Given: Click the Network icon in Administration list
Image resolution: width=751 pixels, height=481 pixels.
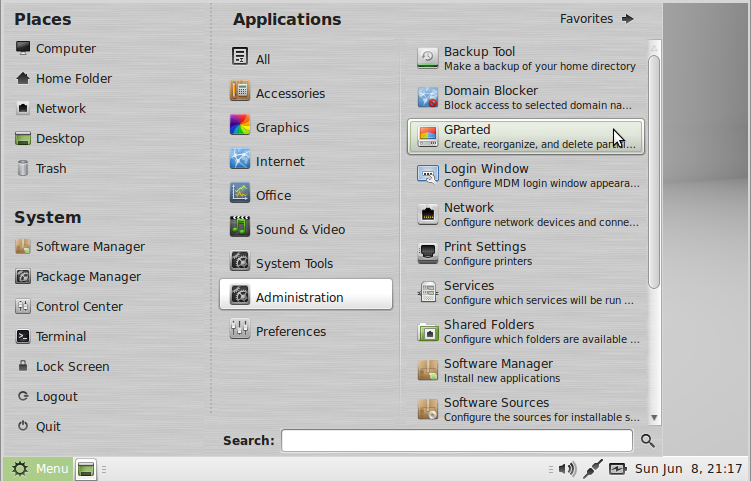Looking at the screenshot, I should coord(427,214).
